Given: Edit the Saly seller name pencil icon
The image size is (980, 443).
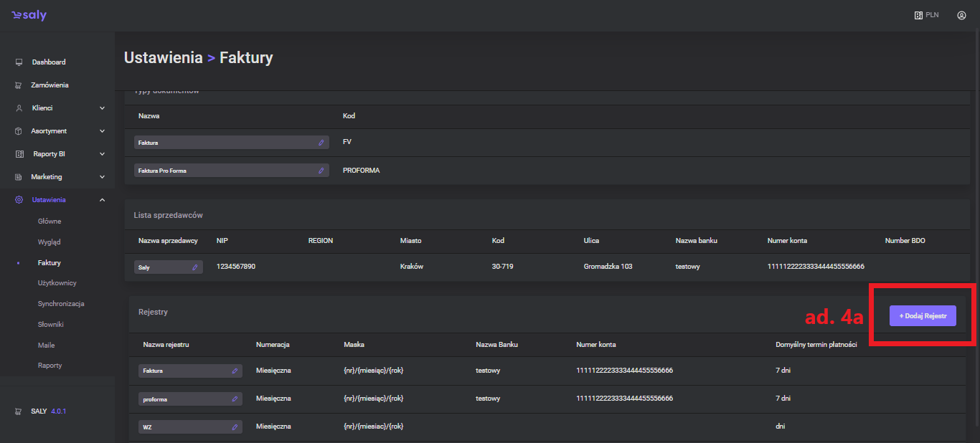Looking at the screenshot, I should pyautogui.click(x=194, y=267).
